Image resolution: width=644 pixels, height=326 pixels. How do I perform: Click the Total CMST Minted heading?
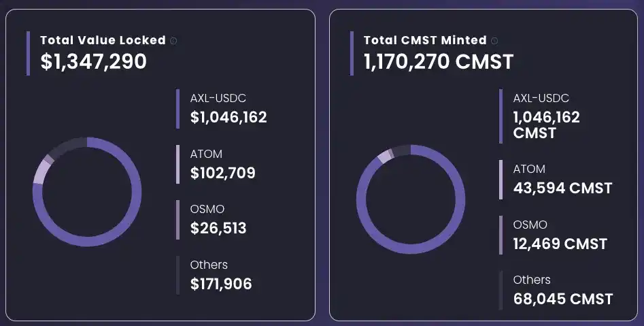coord(425,40)
